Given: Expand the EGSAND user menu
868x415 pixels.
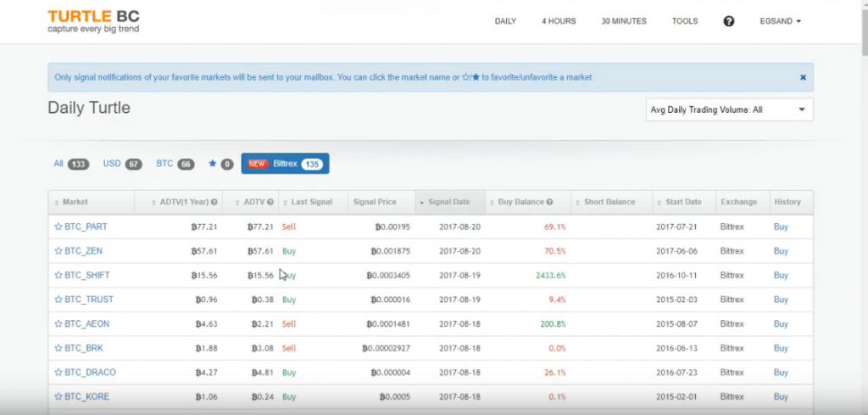Looking at the screenshot, I should point(780,21).
